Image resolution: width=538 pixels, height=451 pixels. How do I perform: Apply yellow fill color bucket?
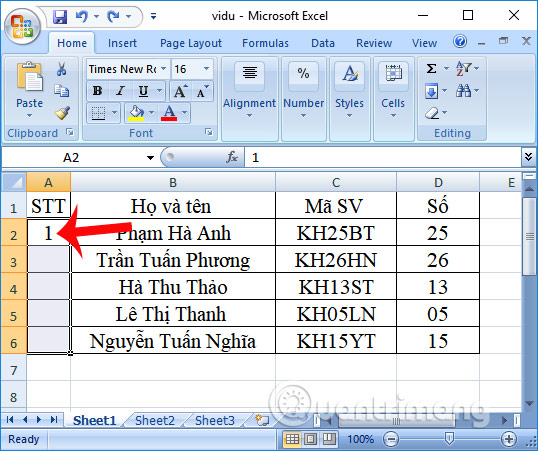(x=136, y=113)
